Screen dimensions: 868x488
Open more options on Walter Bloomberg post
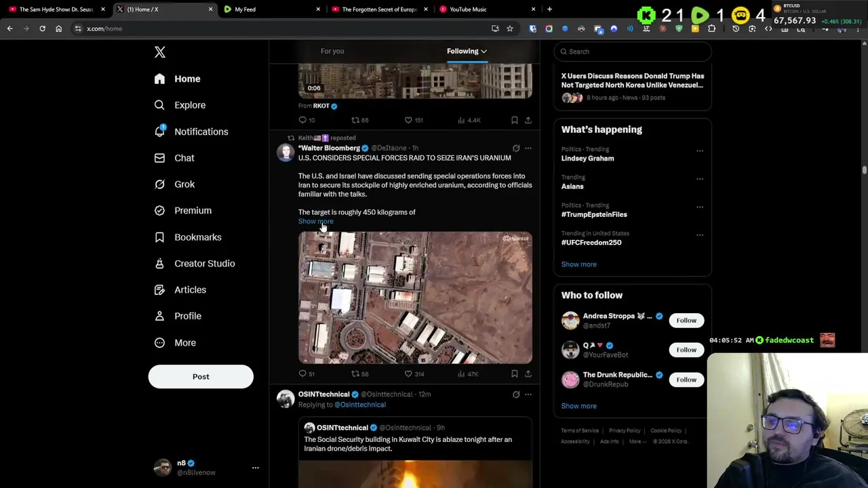click(528, 148)
